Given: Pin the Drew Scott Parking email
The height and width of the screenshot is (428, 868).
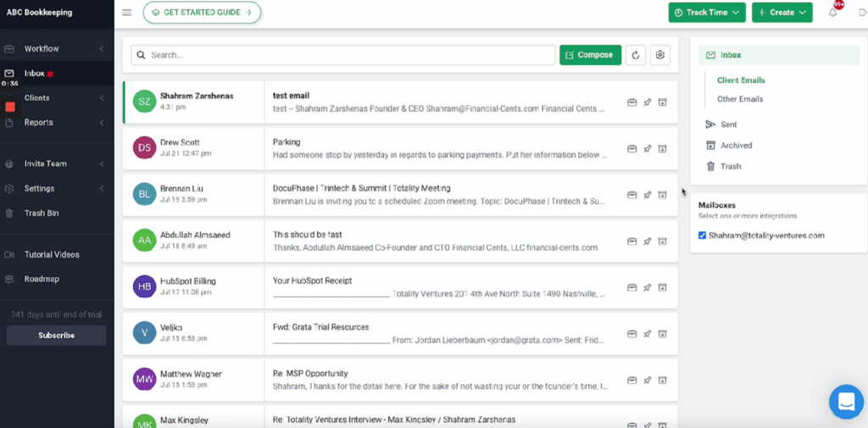Looking at the screenshot, I should coord(647,149).
